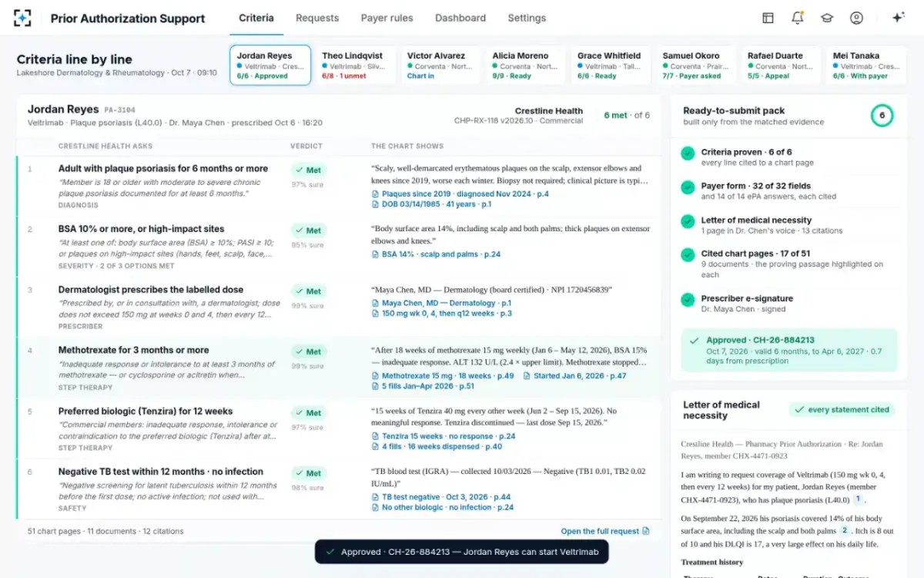
Task: Switch to the Requests tab
Action: click(x=317, y=18)
